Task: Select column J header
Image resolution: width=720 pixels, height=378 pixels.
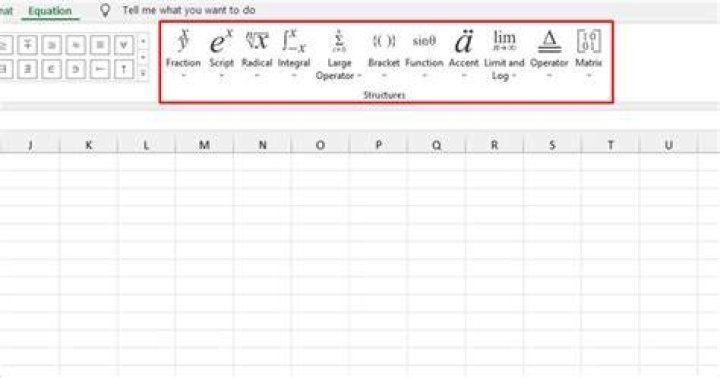Action: 30,145
